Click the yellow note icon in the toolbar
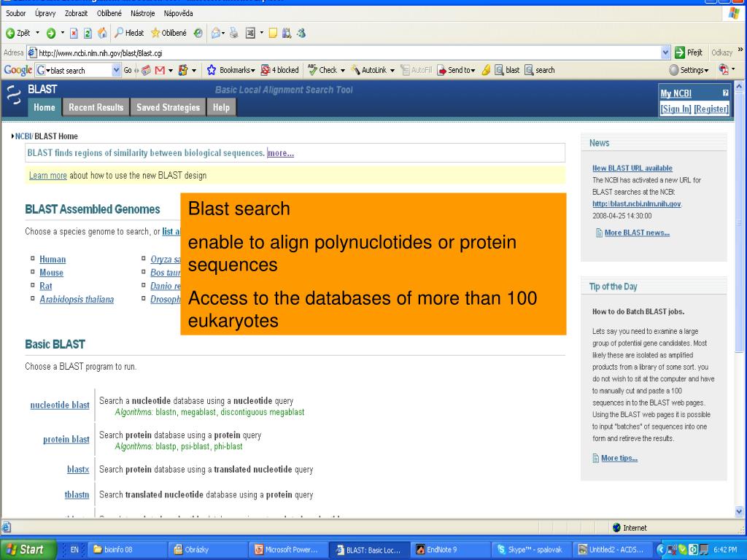The width and height of the screenshot is (747, 560). tap(273, 33)
